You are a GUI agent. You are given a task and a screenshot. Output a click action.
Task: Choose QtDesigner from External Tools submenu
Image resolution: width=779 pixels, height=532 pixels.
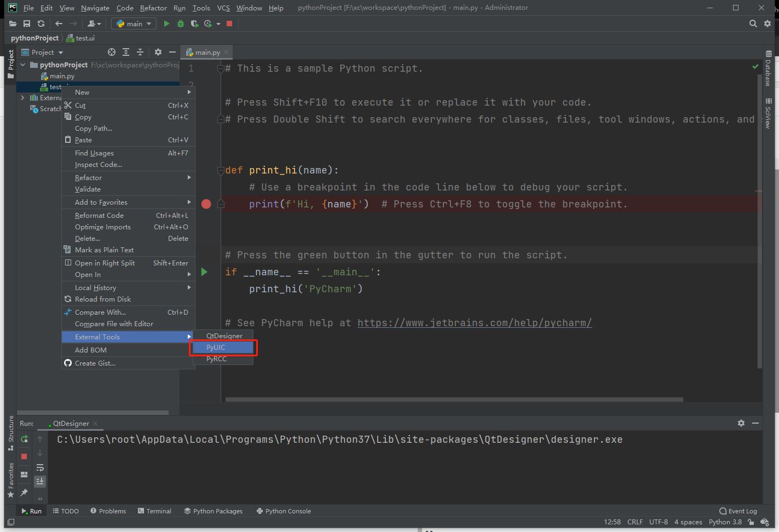pos(223,336)
